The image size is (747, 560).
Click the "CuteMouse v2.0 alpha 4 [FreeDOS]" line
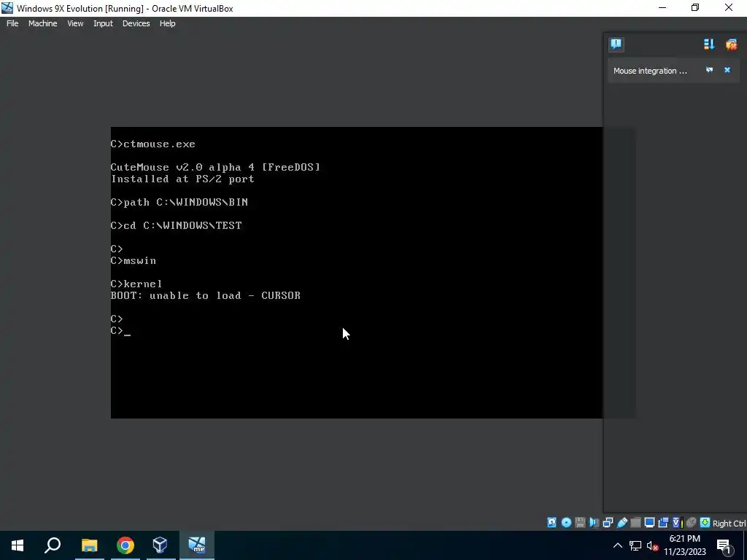(x=215, y=167)
